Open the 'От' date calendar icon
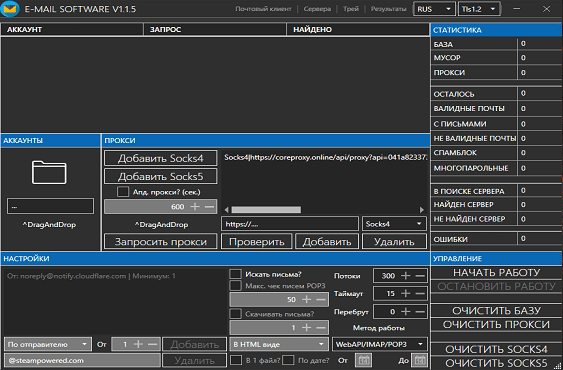The height and width of the screenshot is (370, 563). click(363, 360)
